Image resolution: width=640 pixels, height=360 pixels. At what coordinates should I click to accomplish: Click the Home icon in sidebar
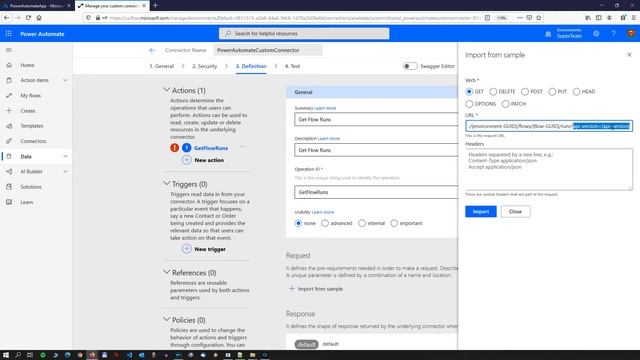9,65
